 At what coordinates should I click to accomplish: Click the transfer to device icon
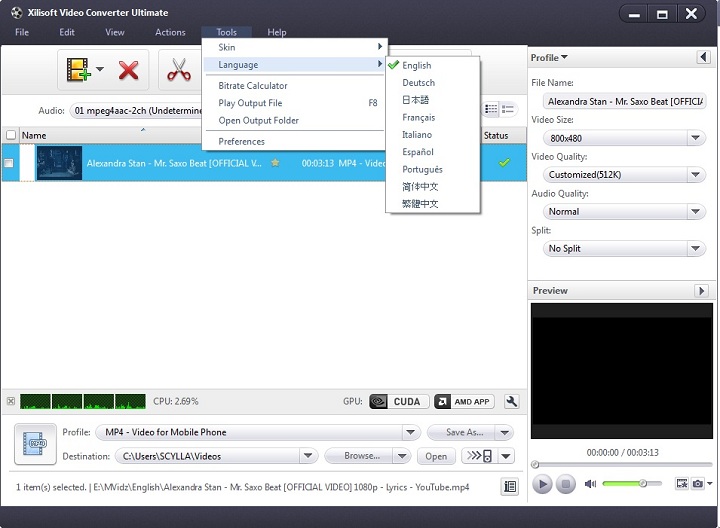click(x=479, y=456)
